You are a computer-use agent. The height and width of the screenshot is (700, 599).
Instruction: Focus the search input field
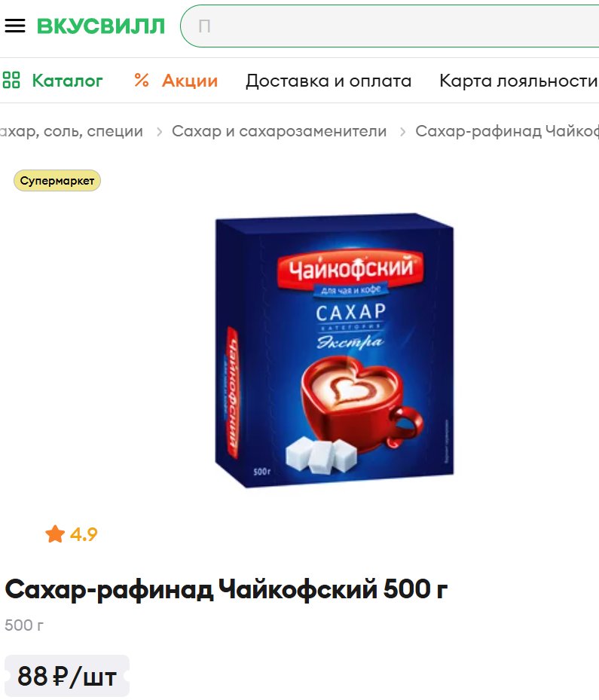(390, 26)
